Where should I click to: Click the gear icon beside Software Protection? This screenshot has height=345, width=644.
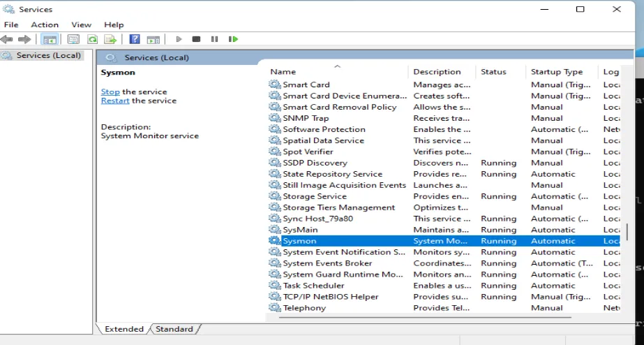point(274,129)
